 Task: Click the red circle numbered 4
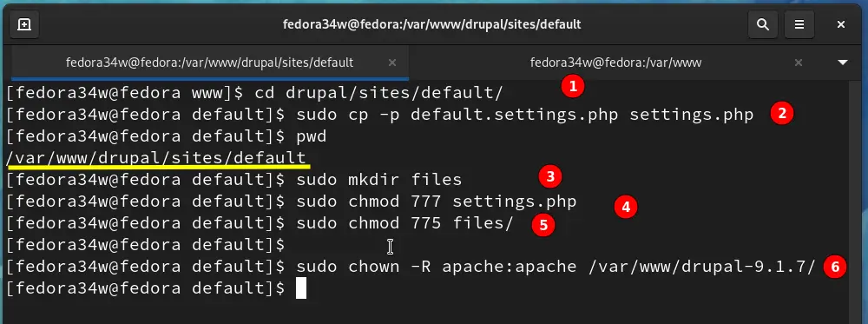(626, 207)
